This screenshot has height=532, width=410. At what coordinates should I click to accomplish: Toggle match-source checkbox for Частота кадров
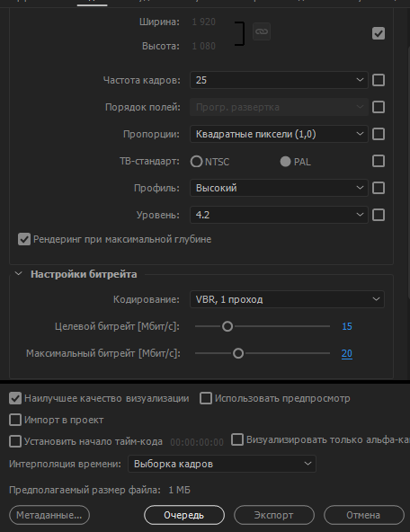379,80
